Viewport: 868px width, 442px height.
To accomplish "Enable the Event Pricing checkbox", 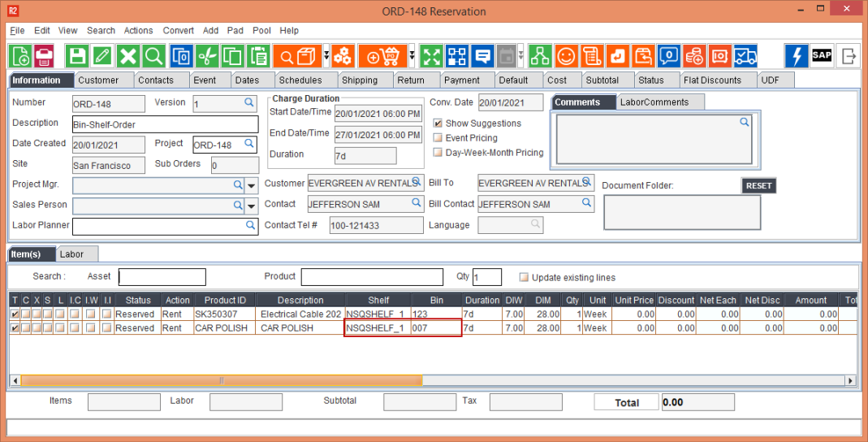I will (438, 138).
